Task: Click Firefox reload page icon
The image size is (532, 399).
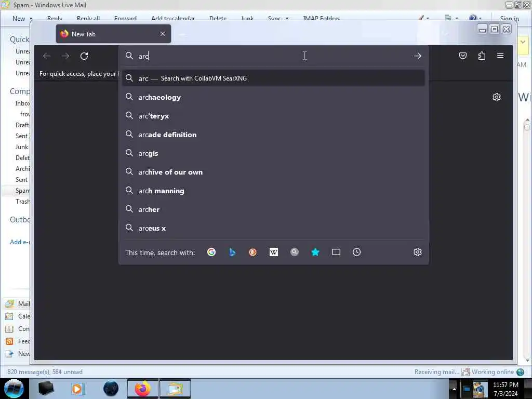Action: [x=84, y=56]
